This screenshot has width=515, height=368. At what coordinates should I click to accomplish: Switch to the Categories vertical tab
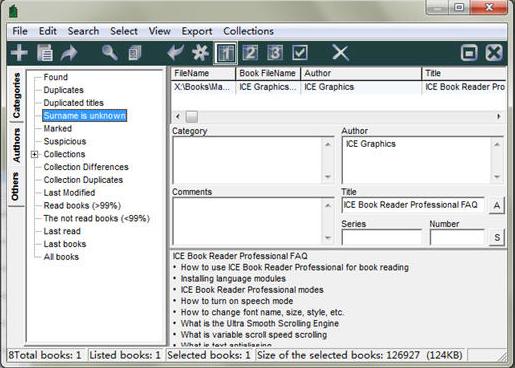tap(16, 96)
